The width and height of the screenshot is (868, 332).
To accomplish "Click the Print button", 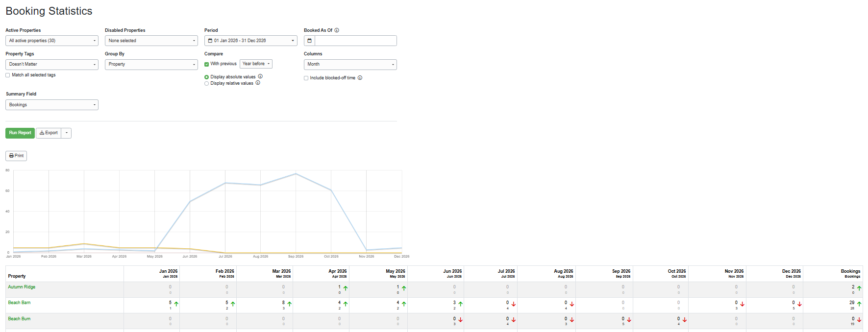I will (x=16, y=156).
